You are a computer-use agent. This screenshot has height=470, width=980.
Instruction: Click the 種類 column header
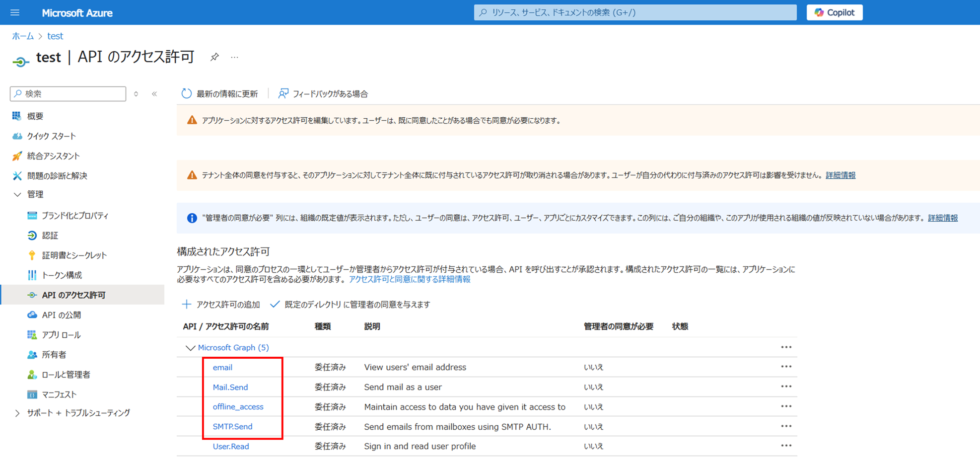point(323,326)
